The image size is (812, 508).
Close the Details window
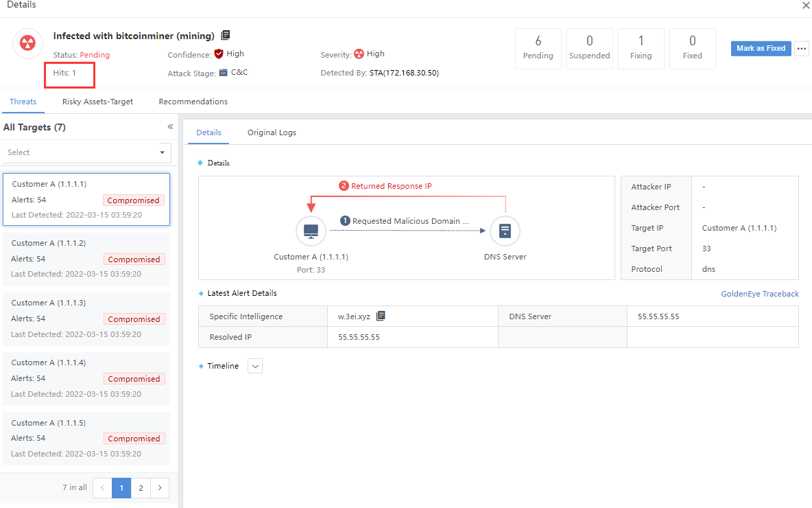point(806,5)
